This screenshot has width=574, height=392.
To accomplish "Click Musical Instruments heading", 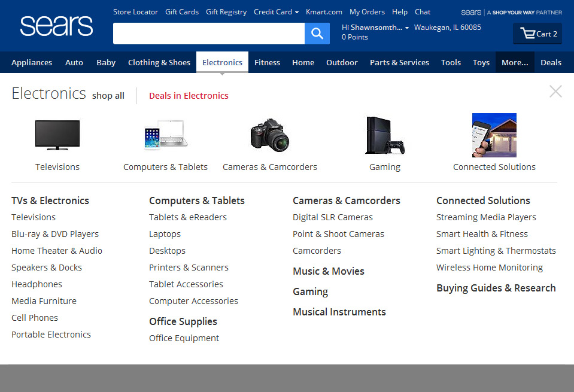I will [x=339, y=312].
